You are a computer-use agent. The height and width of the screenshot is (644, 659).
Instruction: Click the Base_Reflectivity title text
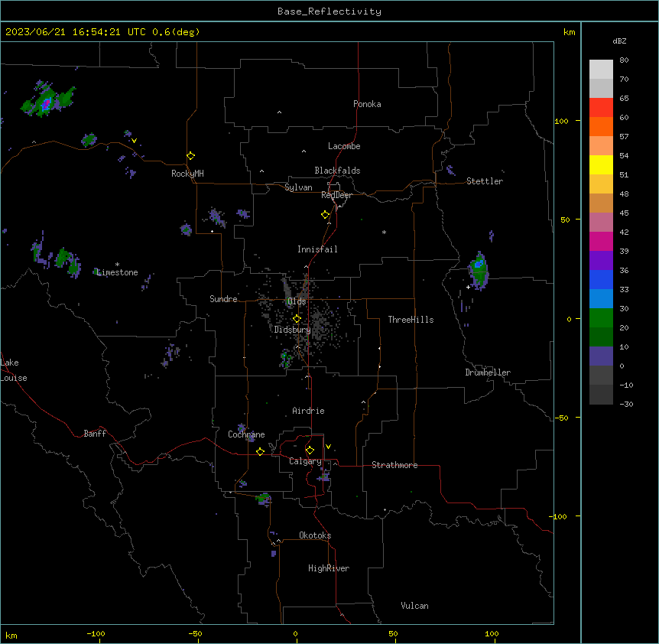(x=329, y=11)
